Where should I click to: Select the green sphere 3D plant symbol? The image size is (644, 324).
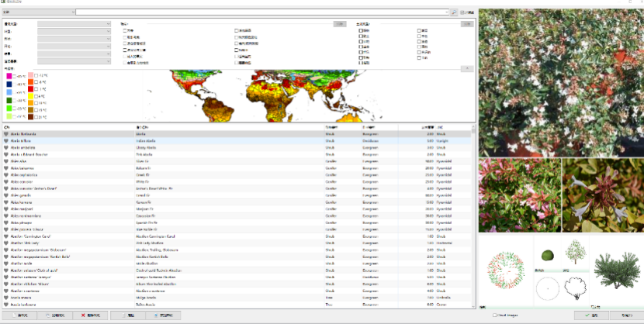[547, 255]
